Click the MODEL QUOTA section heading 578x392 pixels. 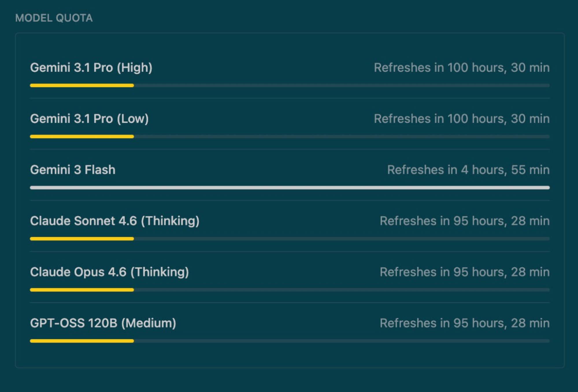coord(54,18)
